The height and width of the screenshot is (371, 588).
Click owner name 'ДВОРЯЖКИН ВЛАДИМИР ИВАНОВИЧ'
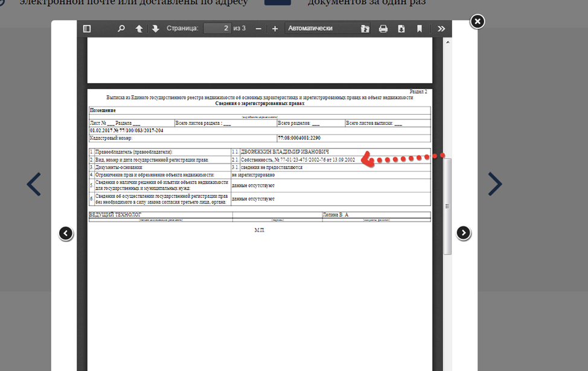[x=284, y=152]
